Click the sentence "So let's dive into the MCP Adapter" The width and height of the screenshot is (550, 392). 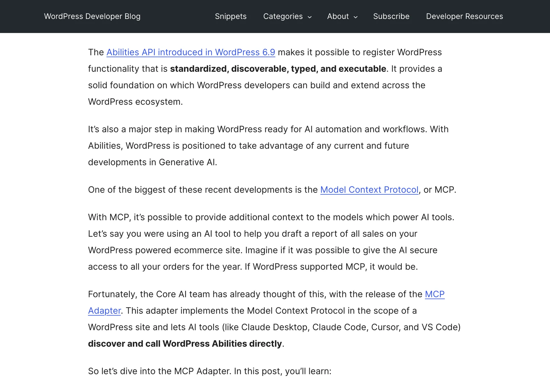(x=160, y=371)
